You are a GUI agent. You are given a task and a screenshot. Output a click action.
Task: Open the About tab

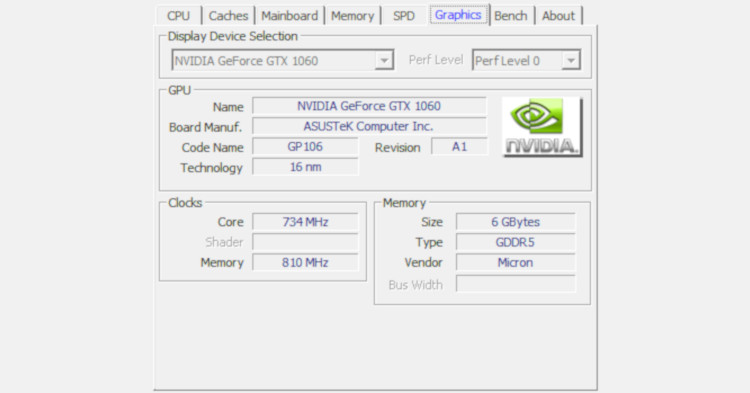(x=558, y=16)
